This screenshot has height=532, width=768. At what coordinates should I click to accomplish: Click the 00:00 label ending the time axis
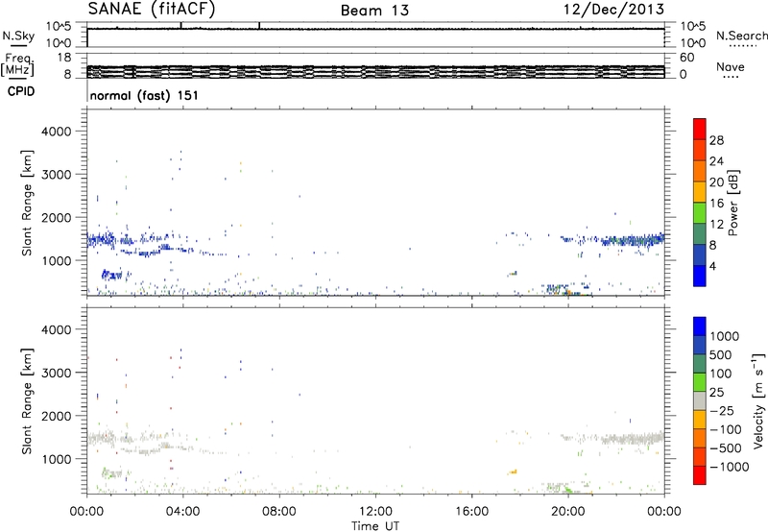[664, 512]
